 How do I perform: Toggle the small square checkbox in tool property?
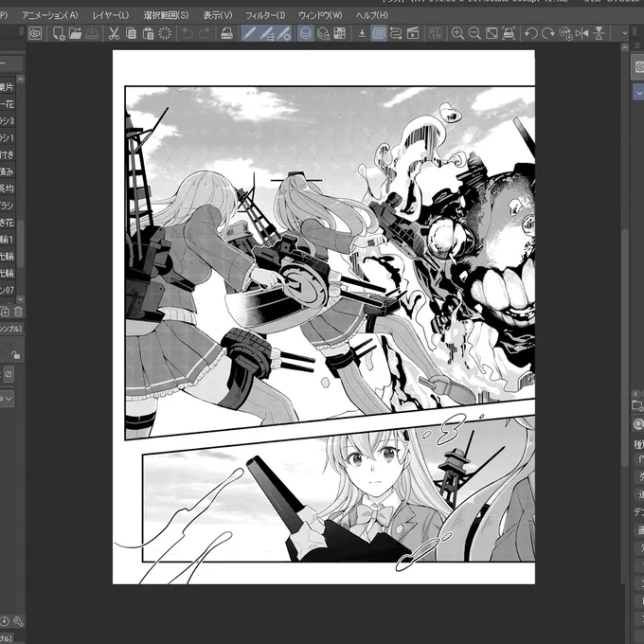pyautogui.click(x=9, y=374)
